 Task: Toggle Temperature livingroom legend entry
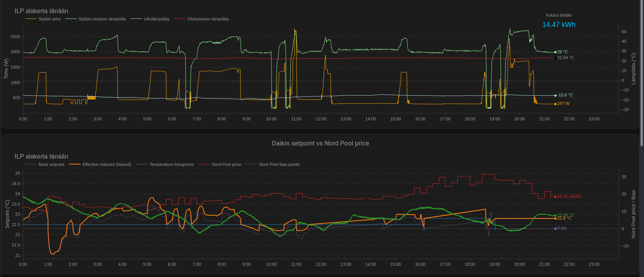171,164
